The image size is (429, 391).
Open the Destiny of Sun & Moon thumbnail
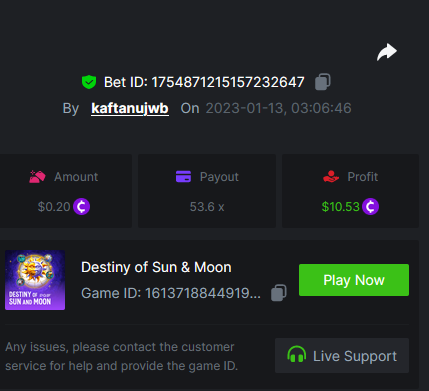[x=35, y=280]
